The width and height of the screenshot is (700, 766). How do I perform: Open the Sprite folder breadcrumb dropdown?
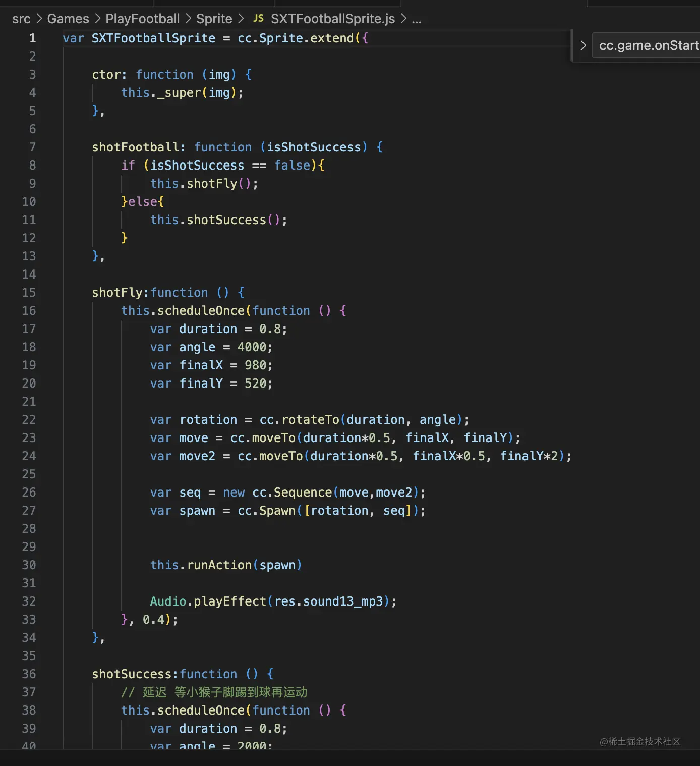pos(214,18)
